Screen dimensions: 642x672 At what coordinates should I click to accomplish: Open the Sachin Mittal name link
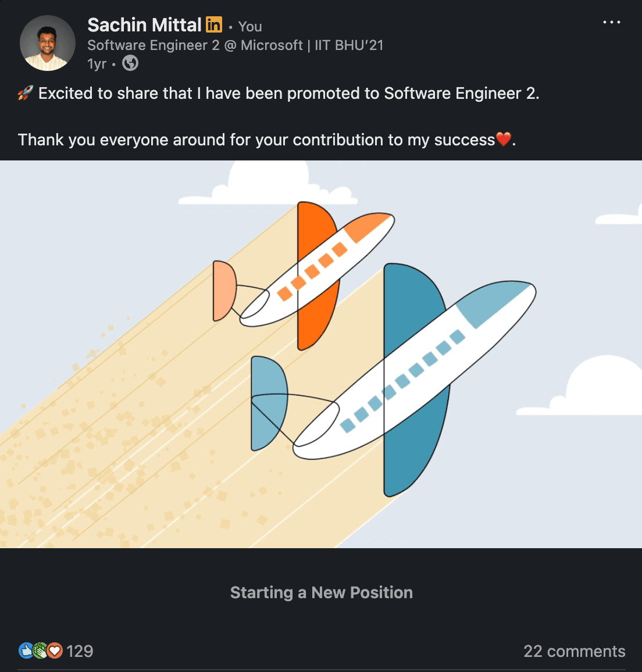pos(144,25)
